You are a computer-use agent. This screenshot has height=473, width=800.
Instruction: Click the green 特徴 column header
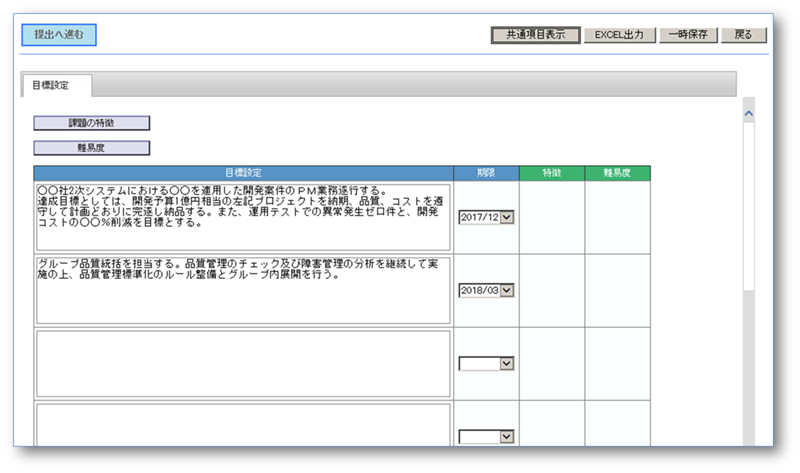point(552,173)
